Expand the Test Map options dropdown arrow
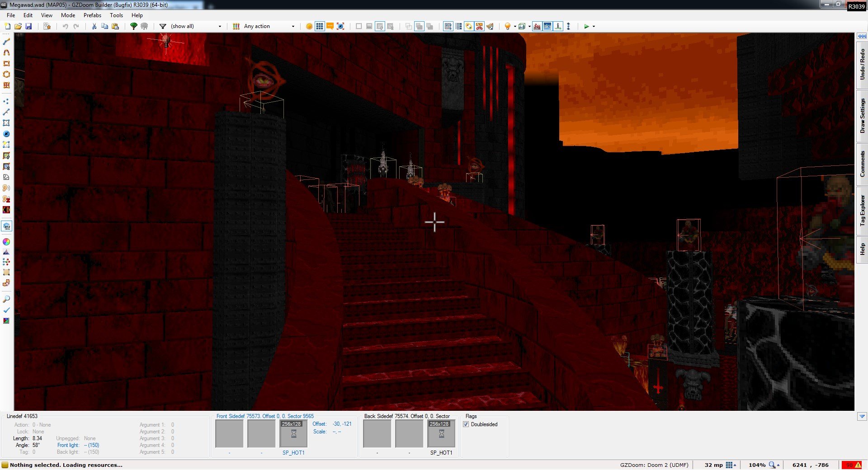The height and width of the screenshot is (470, 868). (594, 26)
